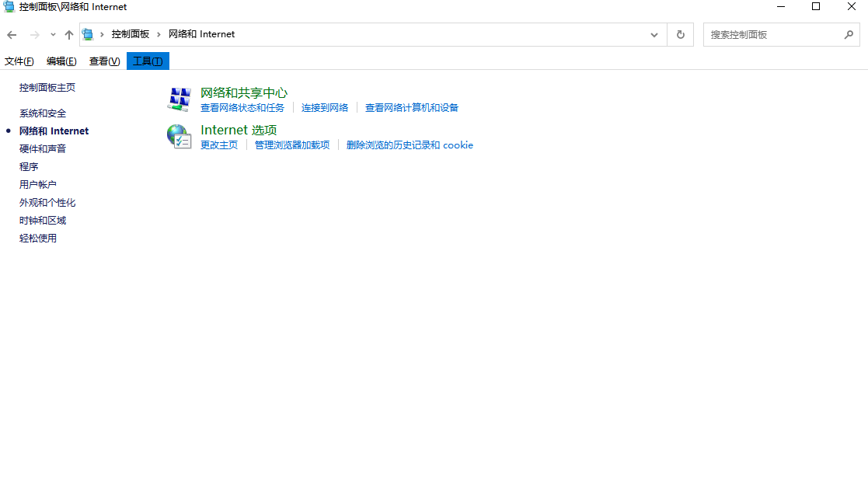The height and width of the screenshot is (481, 868).
Task: Open the address bar history dropdown
Action: tap(654, 34)
